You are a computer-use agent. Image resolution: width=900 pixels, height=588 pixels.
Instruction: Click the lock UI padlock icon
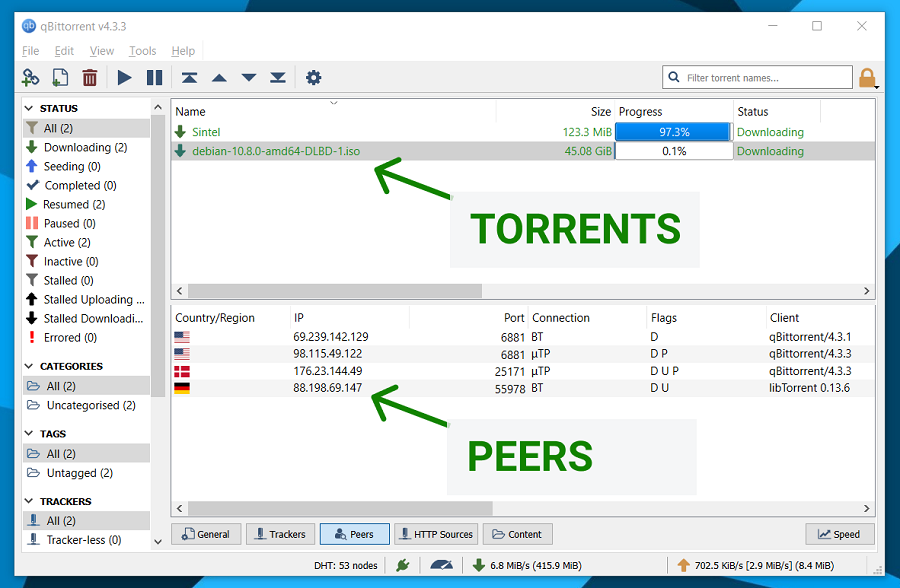[867, 78]
